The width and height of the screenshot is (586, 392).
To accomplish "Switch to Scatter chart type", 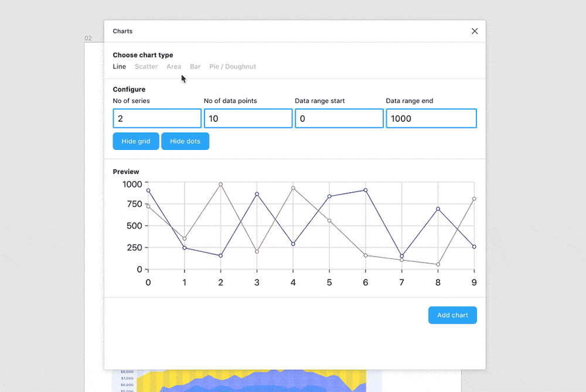I will point(146,67).
